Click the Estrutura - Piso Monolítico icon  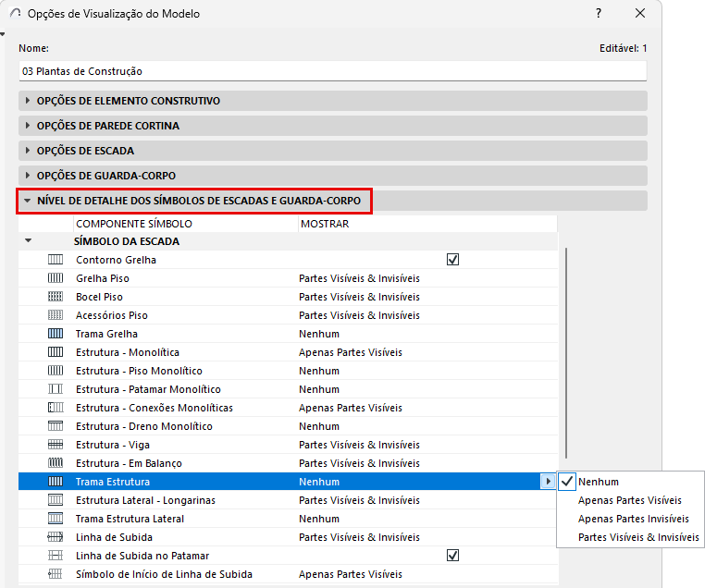[56, 371]
